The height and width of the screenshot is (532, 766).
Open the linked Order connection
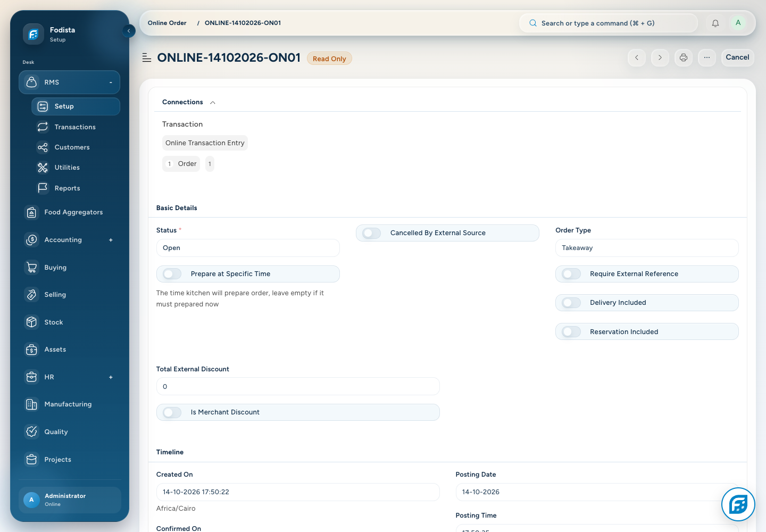(x=181, y=164)
